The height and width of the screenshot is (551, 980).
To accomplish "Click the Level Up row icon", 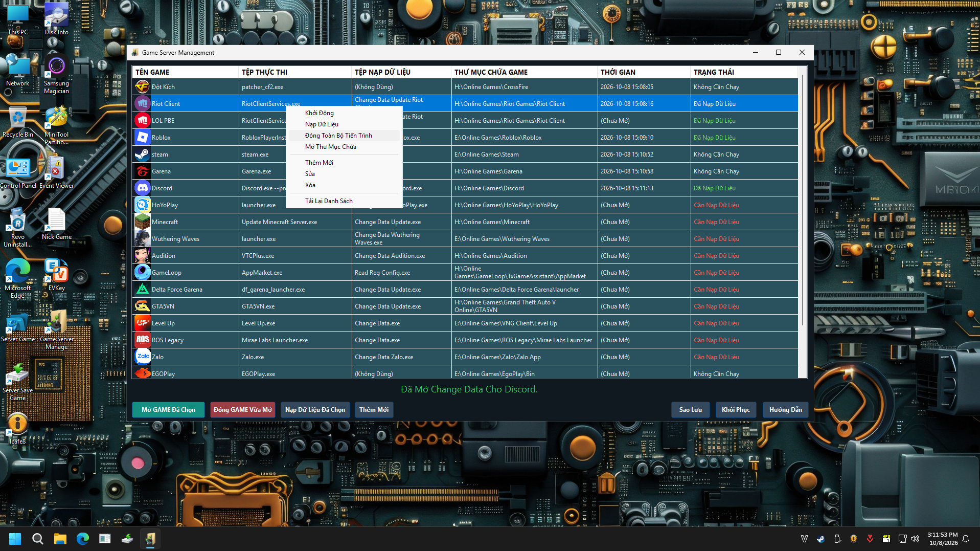I will click(142, 323).
